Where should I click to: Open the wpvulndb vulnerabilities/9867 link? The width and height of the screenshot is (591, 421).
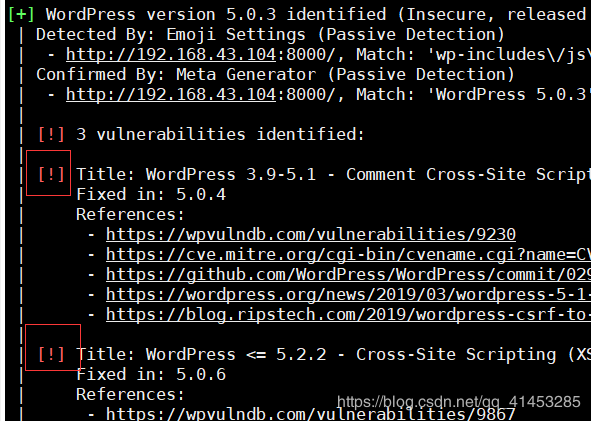tap(311, 414)
